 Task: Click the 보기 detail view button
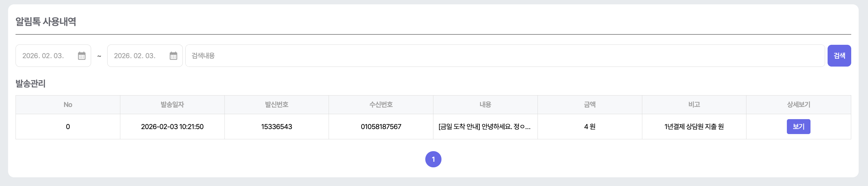click(x=798, y=127)
